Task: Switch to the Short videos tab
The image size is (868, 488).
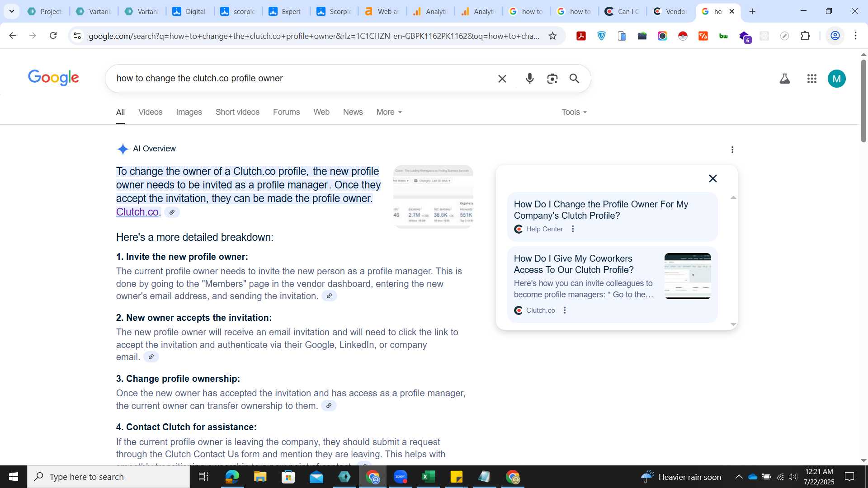Action: 237,112
